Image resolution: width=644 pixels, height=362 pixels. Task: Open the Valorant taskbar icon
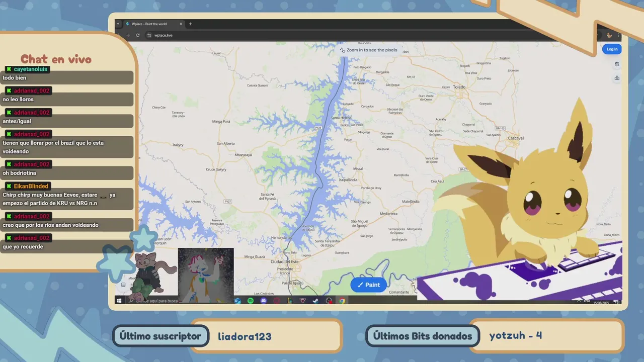[x=303, y=301]
